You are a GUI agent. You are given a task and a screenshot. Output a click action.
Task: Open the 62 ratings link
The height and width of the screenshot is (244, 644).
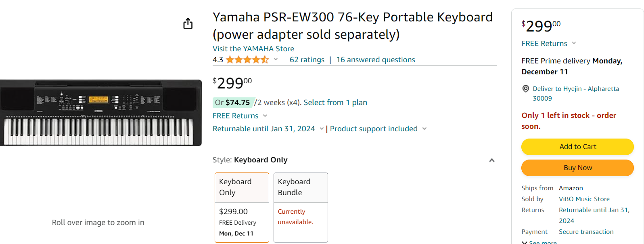[307, 60]
